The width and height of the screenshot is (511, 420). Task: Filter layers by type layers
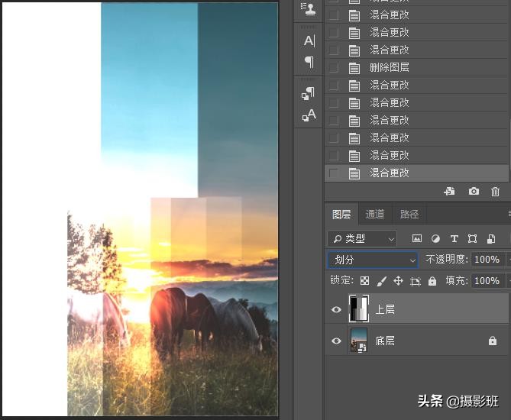(454, 239)
